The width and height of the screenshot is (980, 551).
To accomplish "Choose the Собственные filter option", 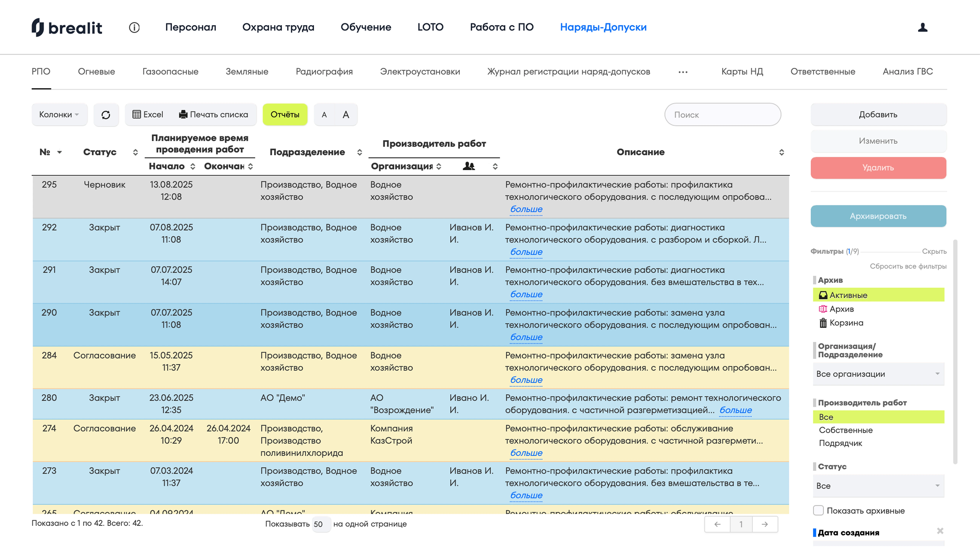I will tap(846, 430).
